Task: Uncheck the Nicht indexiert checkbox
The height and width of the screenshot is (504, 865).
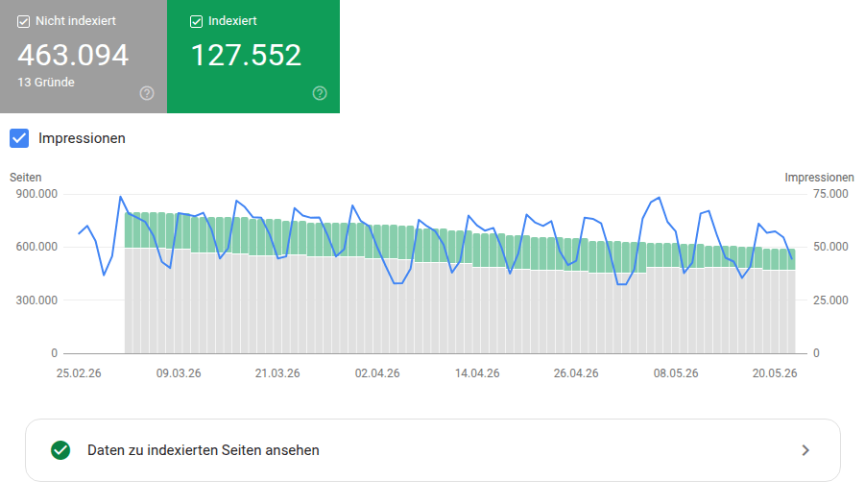Action: [23, 21]
